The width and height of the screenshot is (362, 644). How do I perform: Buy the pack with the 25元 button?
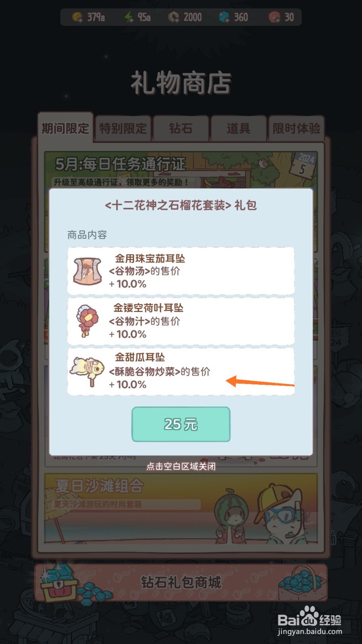[181, 424]
